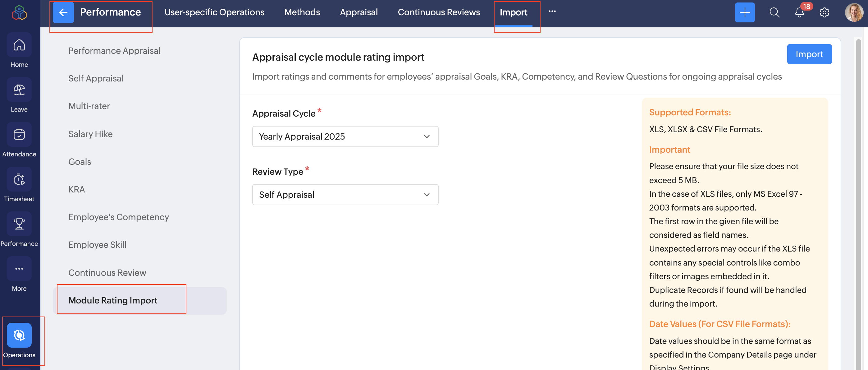Open the Timesheet clock icon

pyautogui.click(x=19, y=179)
